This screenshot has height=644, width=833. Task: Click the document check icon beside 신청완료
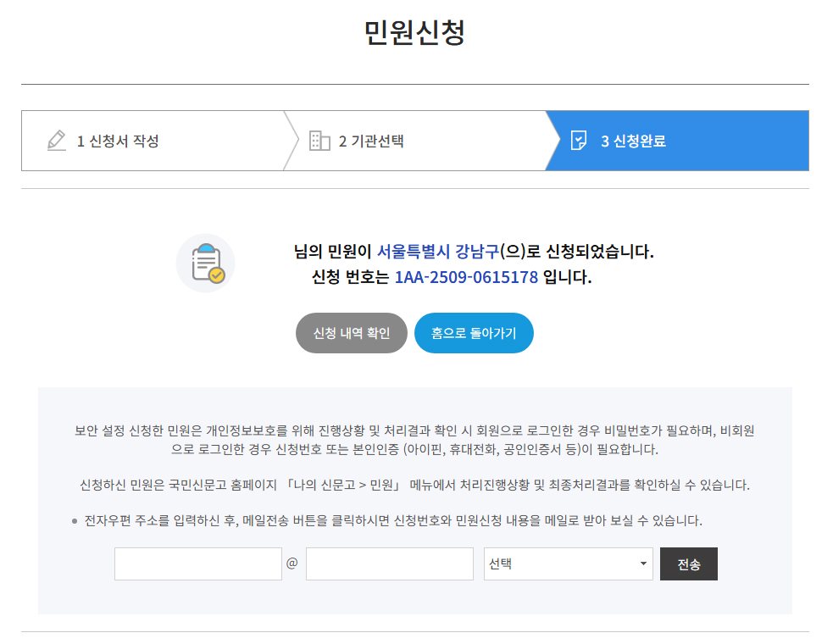tap(579, 141)
